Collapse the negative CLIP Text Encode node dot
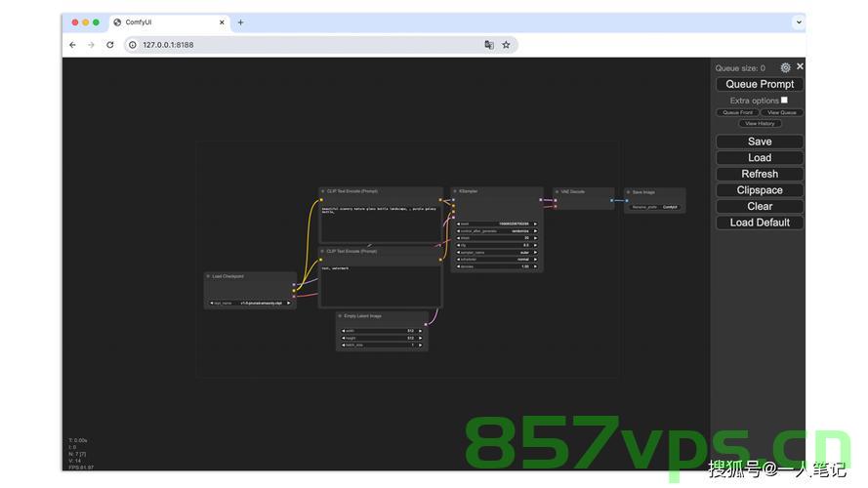This screenshot has width=868, height=488. pyautogui.click(x=323, y=251)
